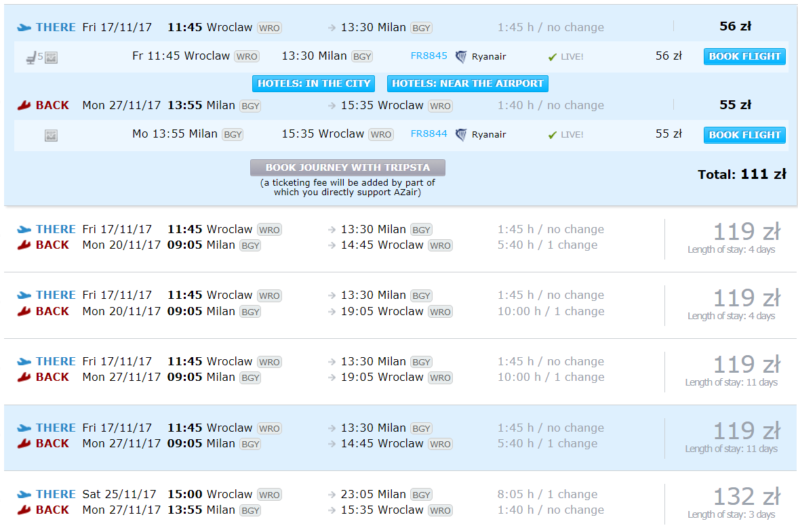Click the blue plane icon next to the first THERE

pos(24,28)
